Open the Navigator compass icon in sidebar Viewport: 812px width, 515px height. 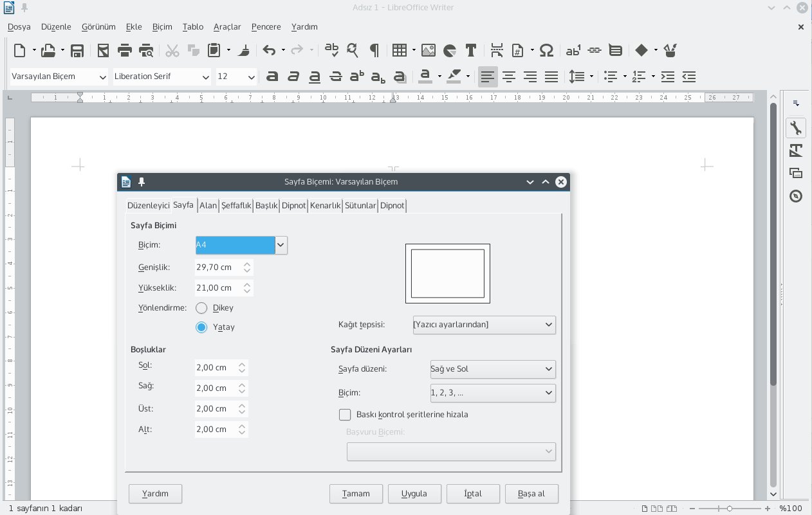coord(796,196)
